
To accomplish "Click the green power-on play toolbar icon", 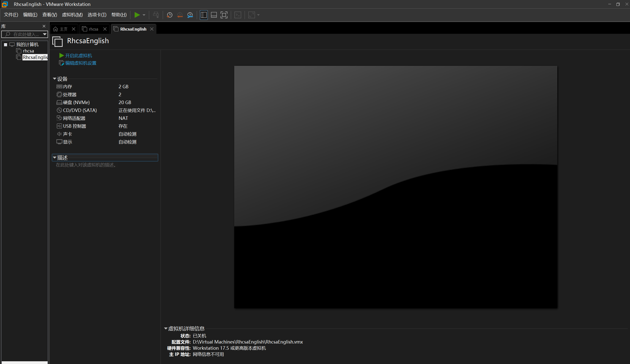I will point(137,15).
